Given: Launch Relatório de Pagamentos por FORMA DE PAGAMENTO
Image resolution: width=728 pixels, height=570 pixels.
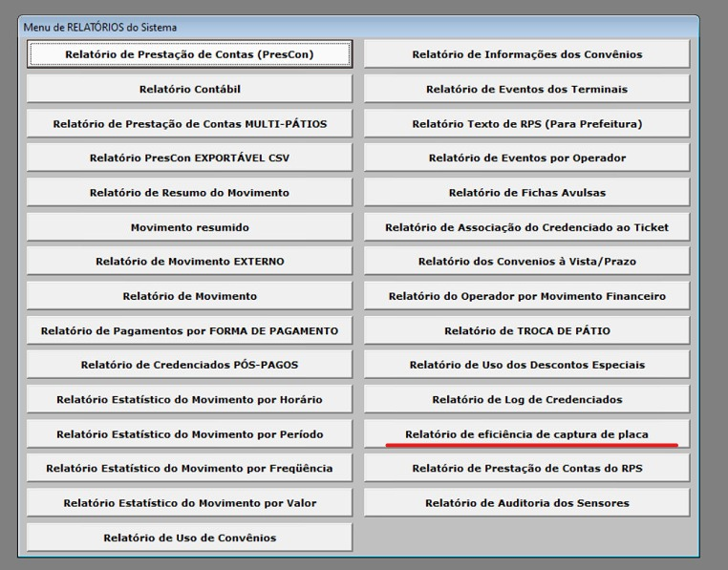Looking at the screenshot, I should pyautogui.click(x=189, y=331).
